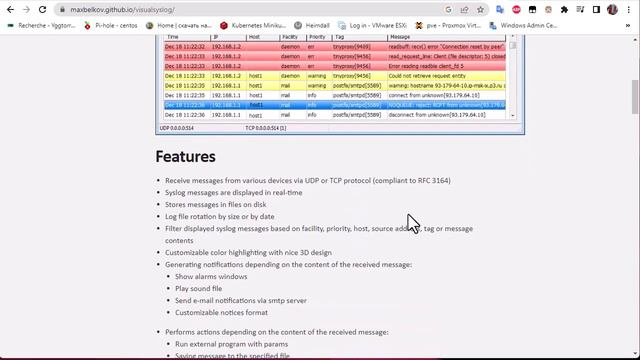Go back to the previous page
The width and height of the screenshot is (640, 360).
tap(10, 9)
